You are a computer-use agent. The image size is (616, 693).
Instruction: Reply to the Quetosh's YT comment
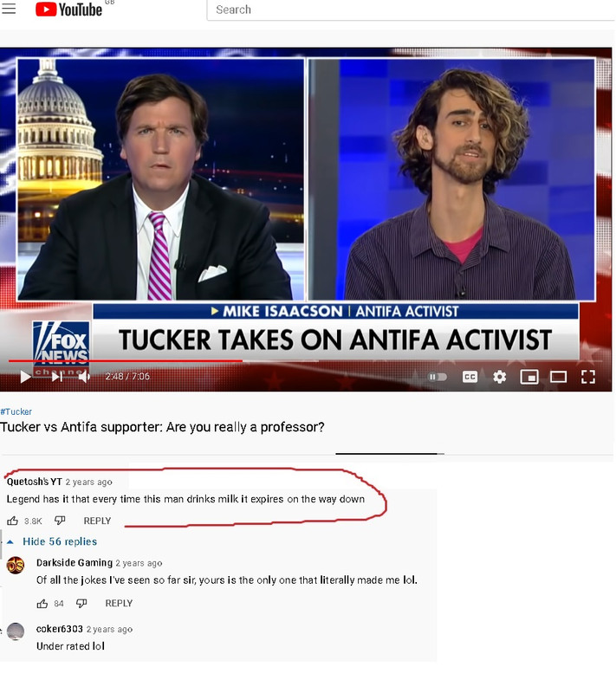[97, 521]
